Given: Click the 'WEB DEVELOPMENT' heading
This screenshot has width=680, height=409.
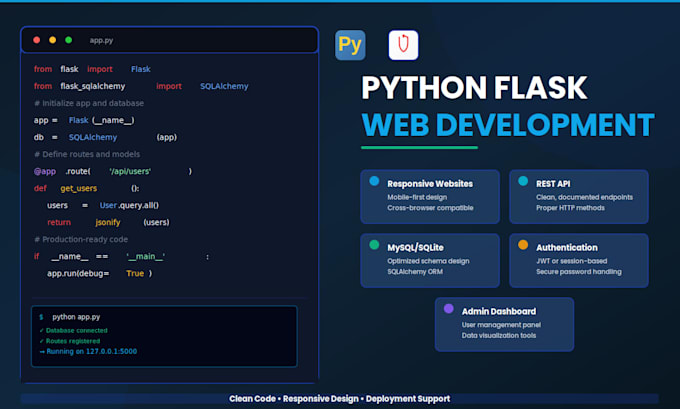Looking at the screenshot, I should click(507, 125).
